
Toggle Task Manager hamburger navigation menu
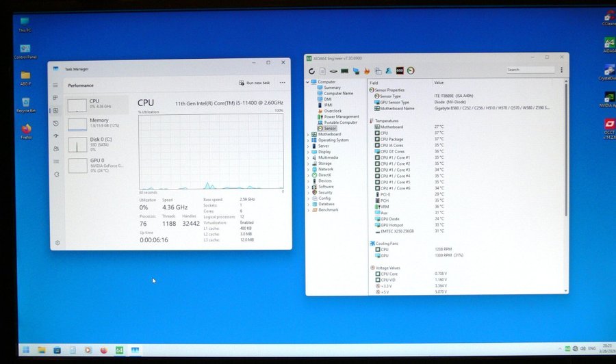[x=56, y=85]
